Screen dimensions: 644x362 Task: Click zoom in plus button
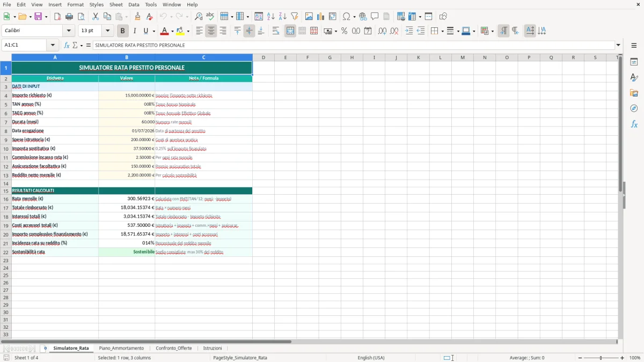coord(623,358)
